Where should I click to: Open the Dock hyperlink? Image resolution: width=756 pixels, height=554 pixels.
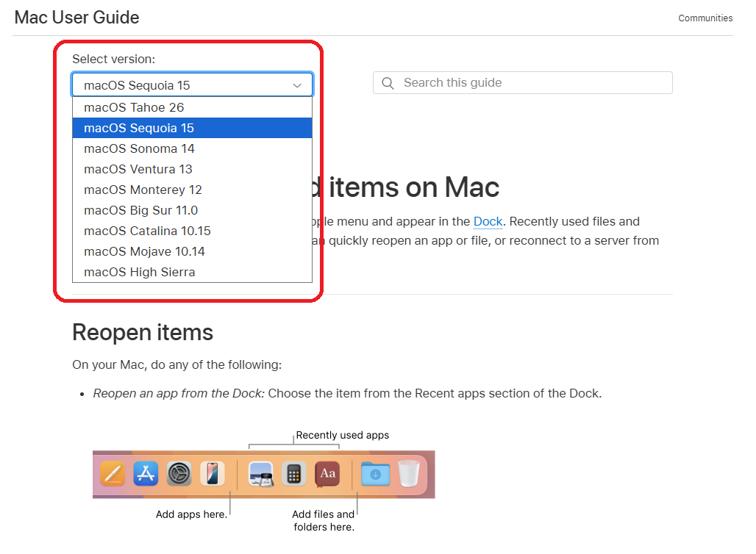click(488, 221)
